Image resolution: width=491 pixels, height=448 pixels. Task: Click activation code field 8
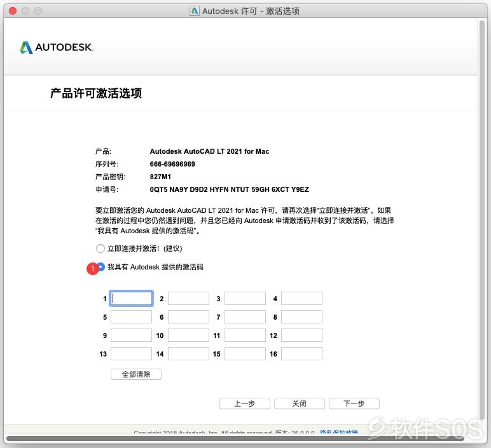(302, 317)
